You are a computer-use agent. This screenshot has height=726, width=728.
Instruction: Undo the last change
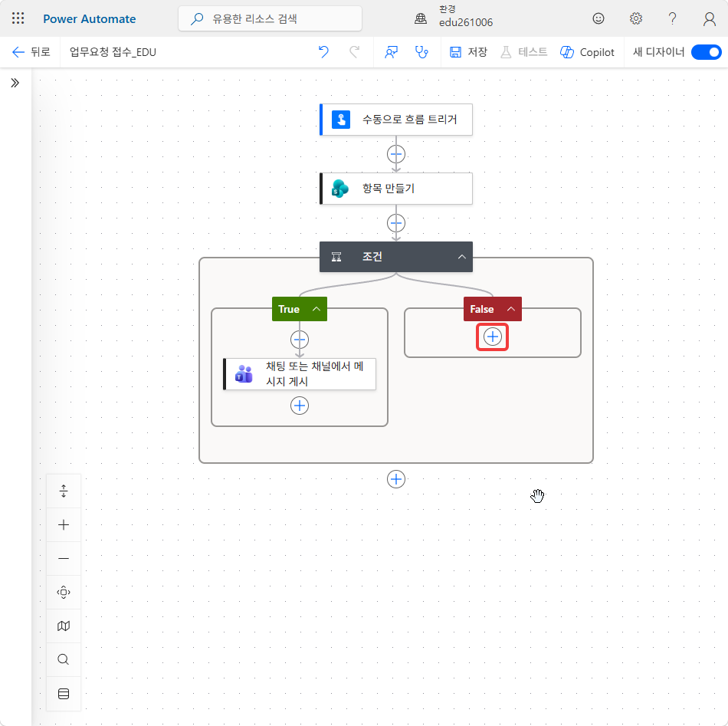click(323, 52)
